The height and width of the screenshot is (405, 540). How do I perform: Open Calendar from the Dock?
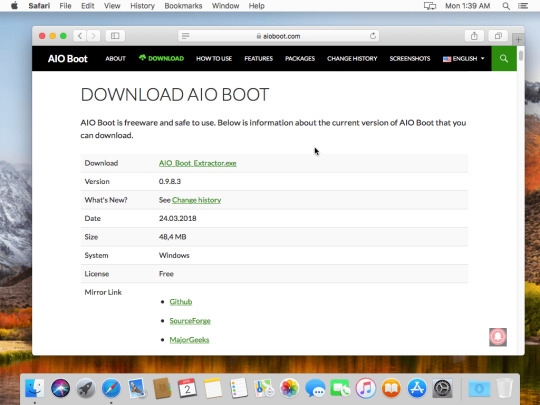coord(187,388)
